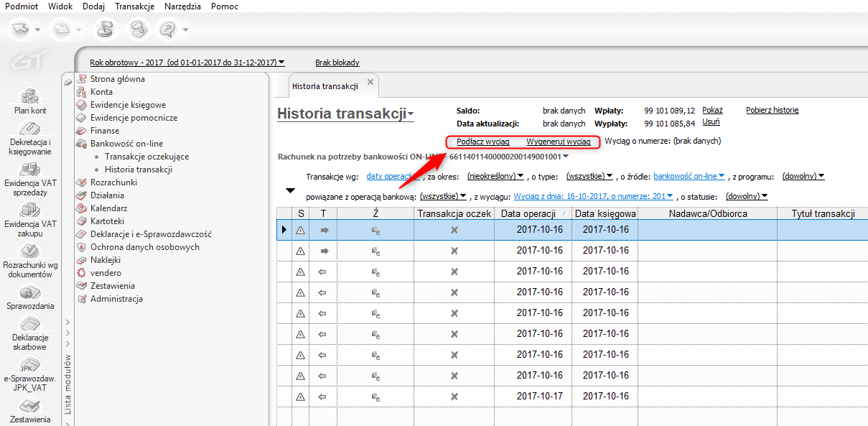This screenshot has width=868, height=426.
Task: Open the Widok menu
Action: coord(61,6)
